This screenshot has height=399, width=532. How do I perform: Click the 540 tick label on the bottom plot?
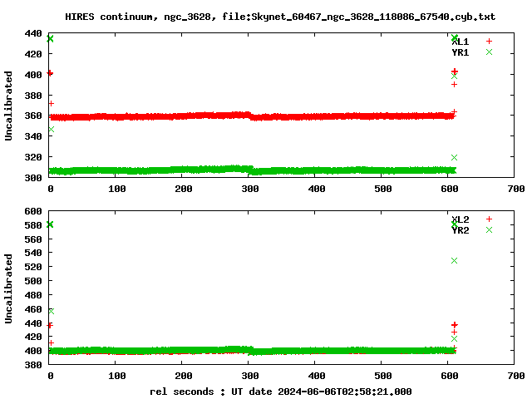point(33,253)
